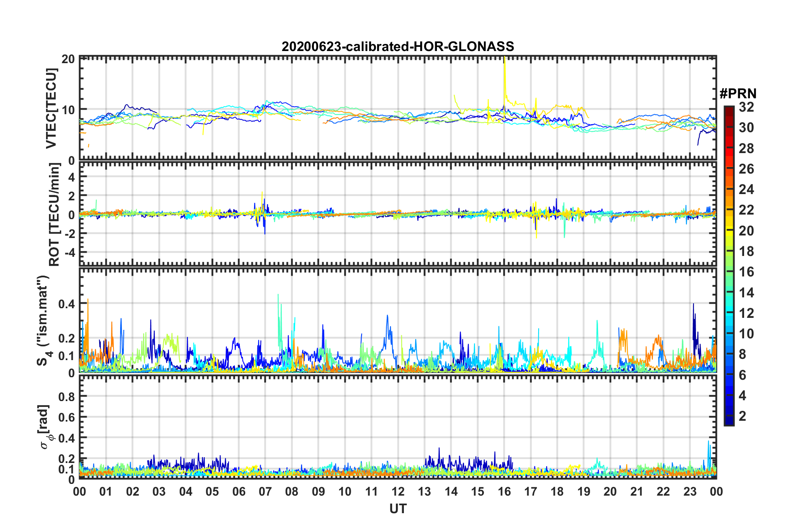796x532 pixels.
Task: Click colorbar tick label 22
Action: click(746, 210)
